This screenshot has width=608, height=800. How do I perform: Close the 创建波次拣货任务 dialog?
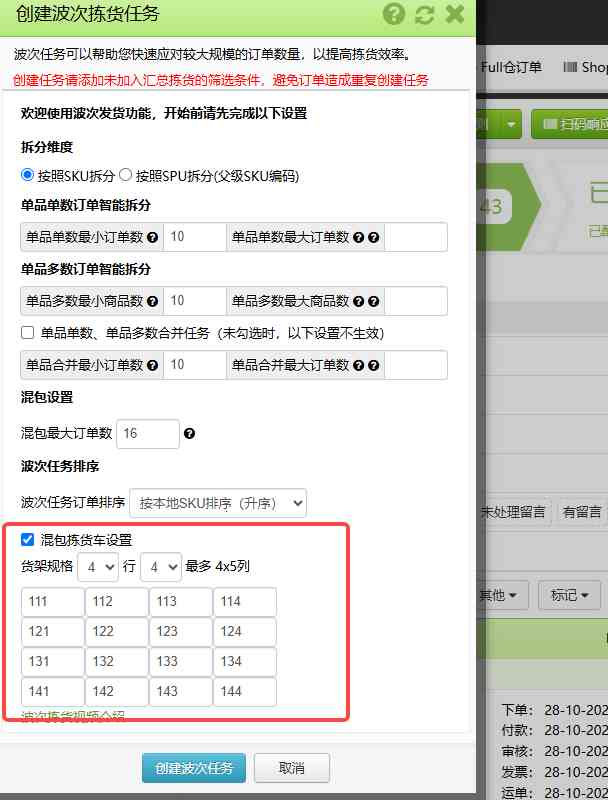coord(454,14)
